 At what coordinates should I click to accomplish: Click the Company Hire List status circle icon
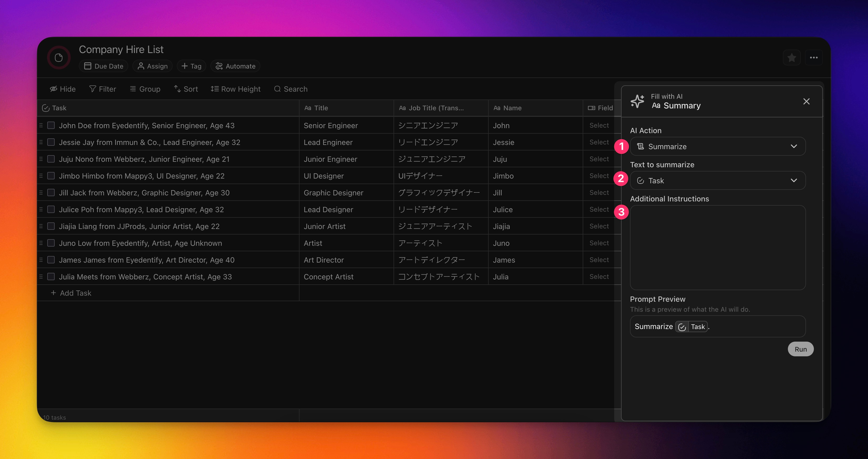[x=59, y=58]
